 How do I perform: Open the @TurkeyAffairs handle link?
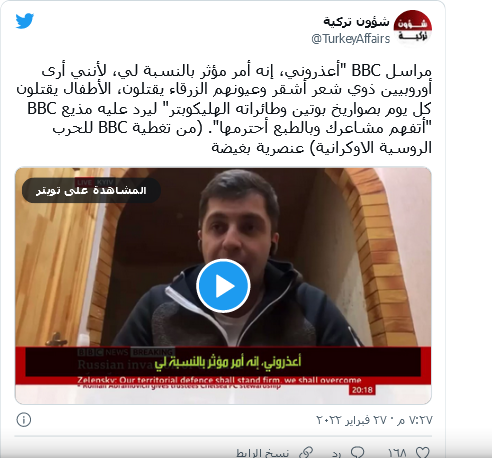click(351, 39)
